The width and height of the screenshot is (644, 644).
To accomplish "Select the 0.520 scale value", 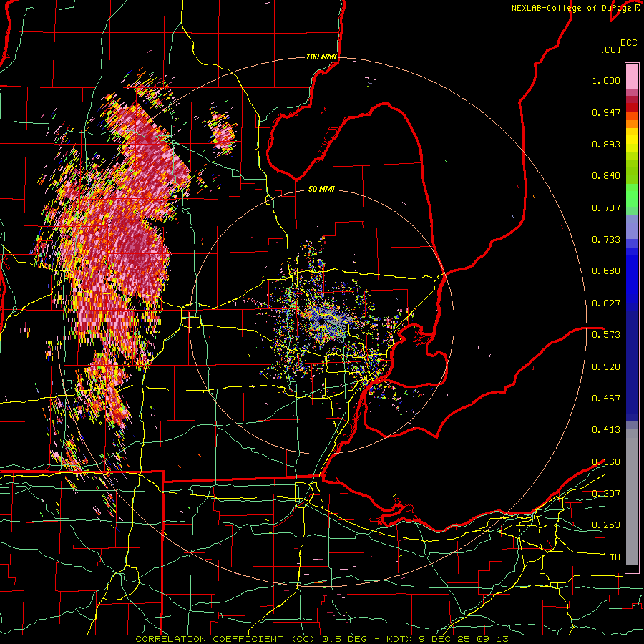I will 606,366.
